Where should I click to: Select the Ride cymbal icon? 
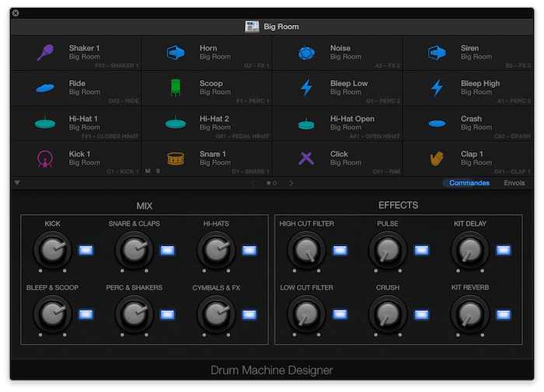45,88
